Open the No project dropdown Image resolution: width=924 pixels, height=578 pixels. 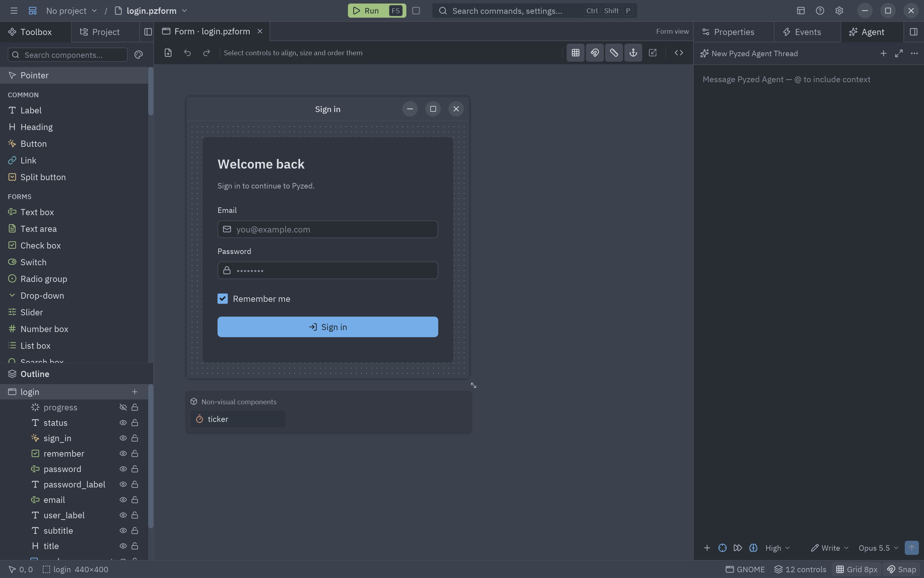72,11
